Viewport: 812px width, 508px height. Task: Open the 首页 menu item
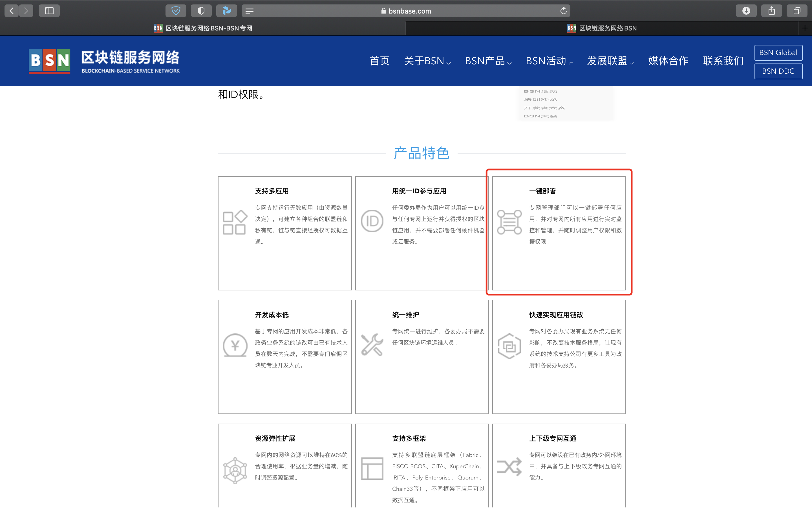point(379,61)
